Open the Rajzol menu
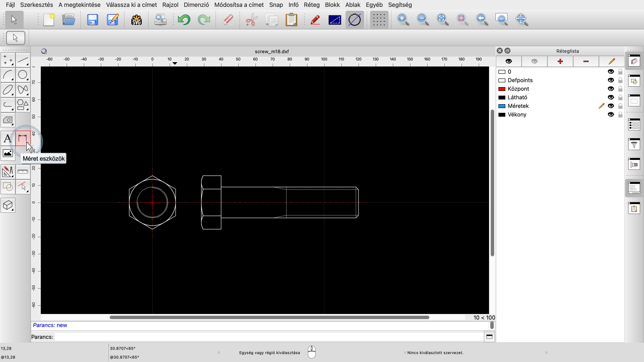This screenshot has width=644, height=362. [x=170, y=5]
